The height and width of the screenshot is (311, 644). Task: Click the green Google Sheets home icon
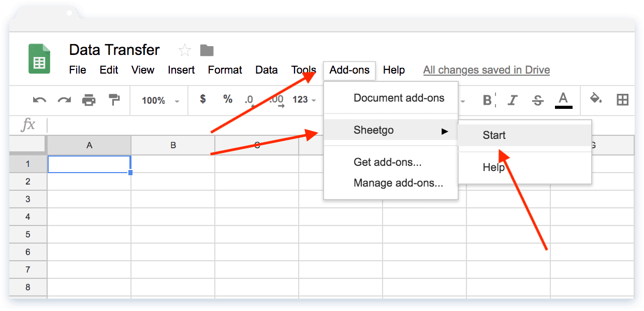point(39,59)
